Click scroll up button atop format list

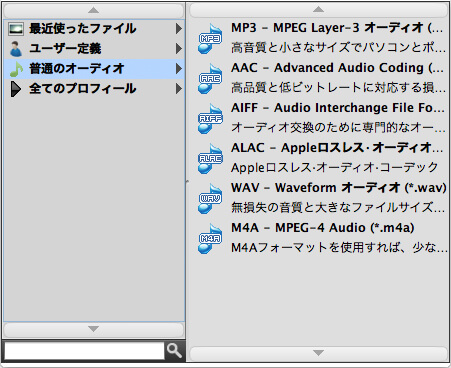click(x=318, y=10)
